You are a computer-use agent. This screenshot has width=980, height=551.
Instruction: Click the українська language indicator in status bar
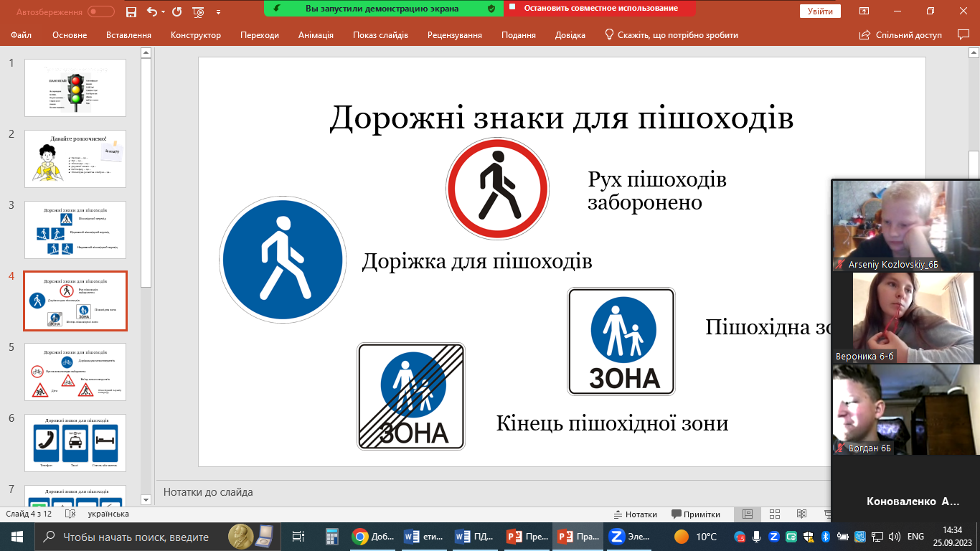[x=108, y=514]
